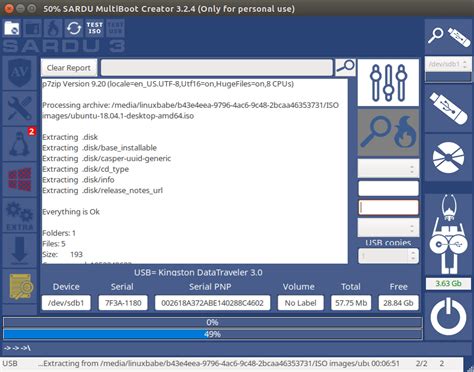Viewport: 474px width, 372px height.
Task: Click the greyed TEST USB toolbar button
Action: [x=115, y=28]
